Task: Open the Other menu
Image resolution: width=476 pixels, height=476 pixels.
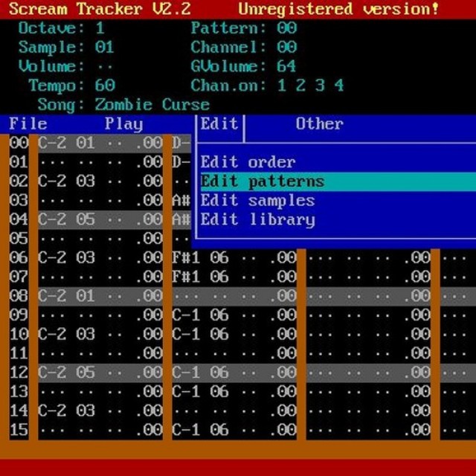Action: 320,124
